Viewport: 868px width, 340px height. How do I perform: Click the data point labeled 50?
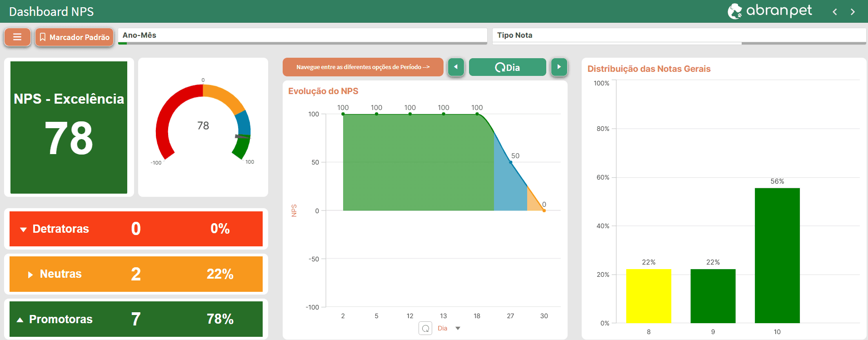pos(511,162)
